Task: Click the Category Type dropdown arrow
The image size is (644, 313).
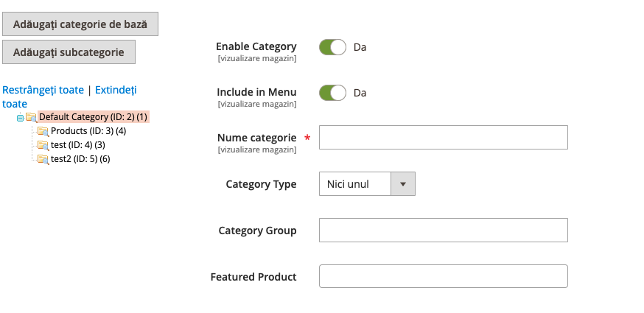Action: coord(403,183)
